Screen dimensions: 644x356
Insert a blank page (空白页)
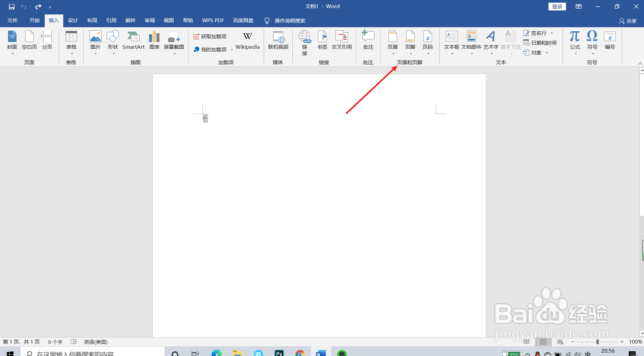[x=29, y=40]
